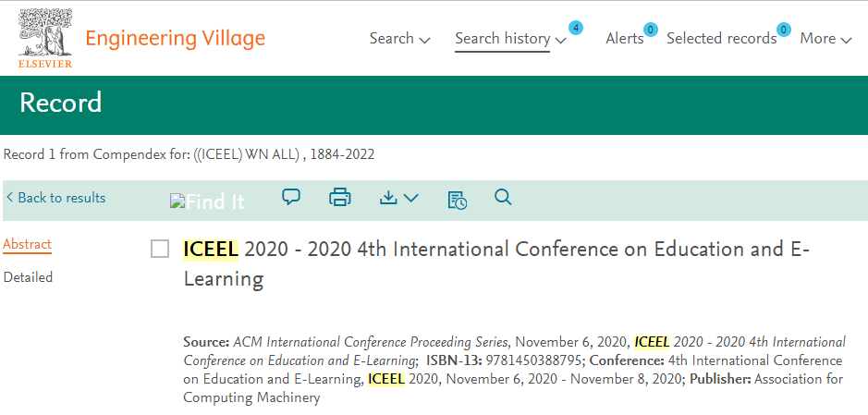The width and height of the screenshot is (868, 415).
Task: Open the comment speech bubble icon
Action: coord(291,197)
